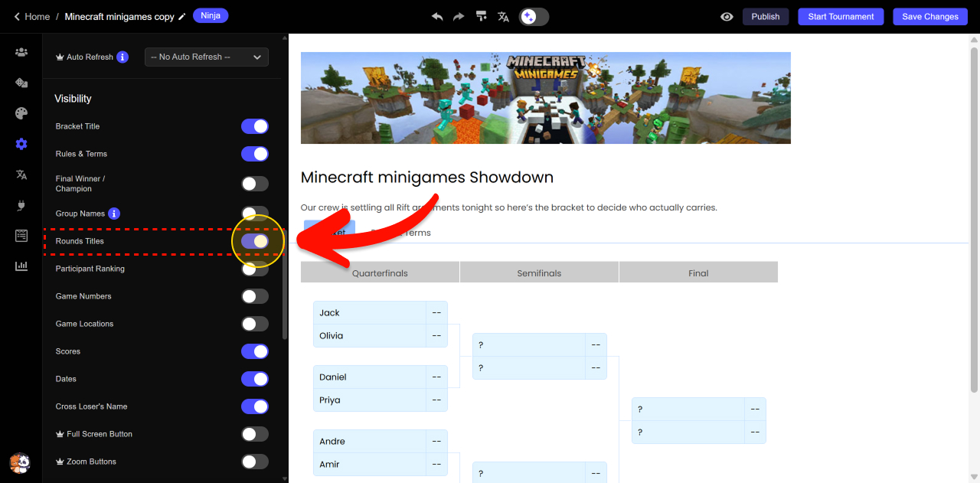
Task: Click the eye preview icon
Action: (x=727, y=16)
